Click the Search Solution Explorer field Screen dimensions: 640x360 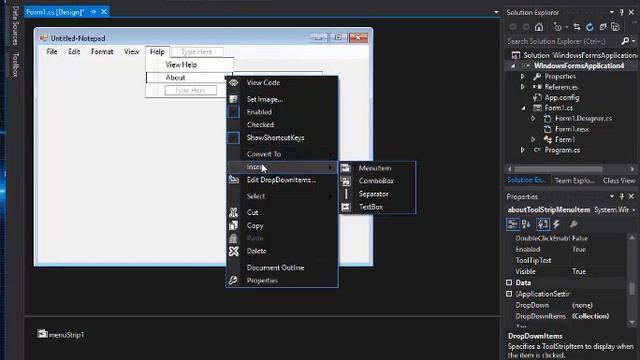tap(563, 41)
